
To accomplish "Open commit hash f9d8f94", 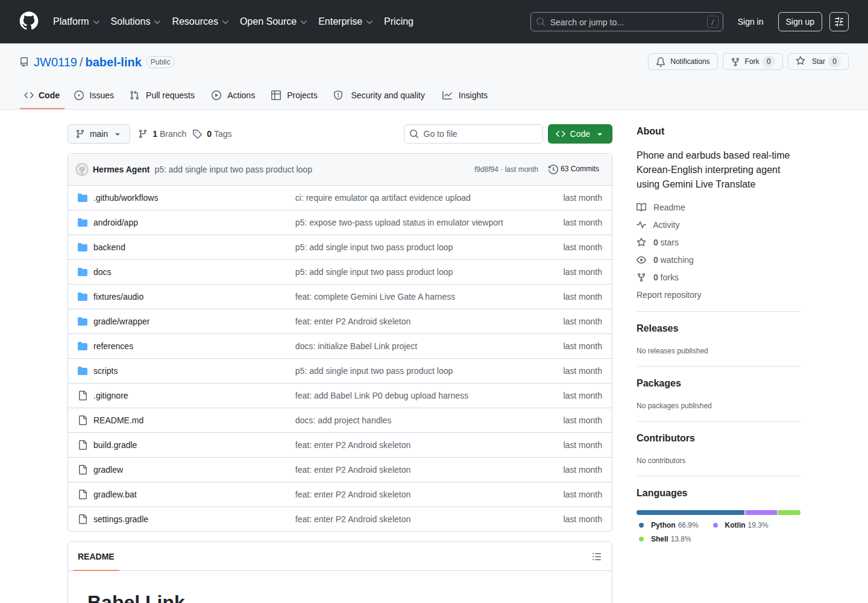I will (x=486, y=169).
